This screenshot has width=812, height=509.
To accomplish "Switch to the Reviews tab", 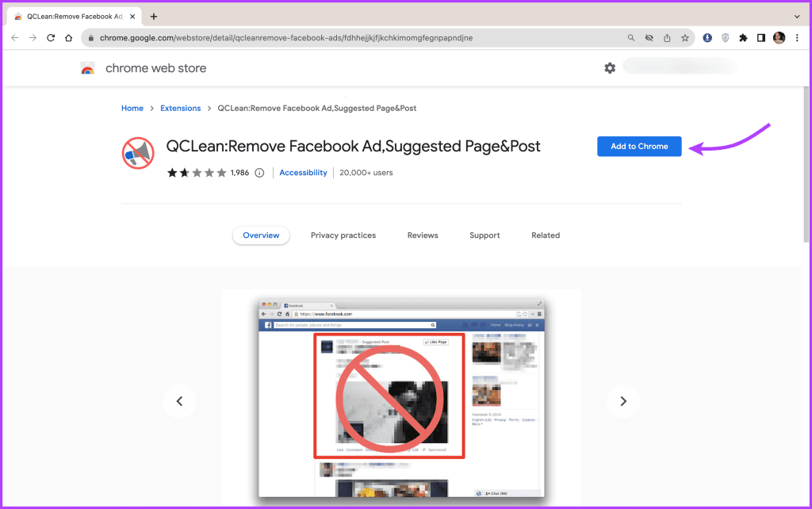I will pyautogui.click(x=423, y=235).
